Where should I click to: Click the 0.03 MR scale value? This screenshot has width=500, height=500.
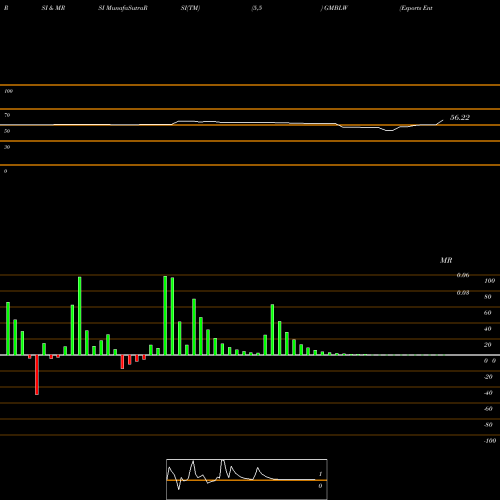tap(463, 293)
